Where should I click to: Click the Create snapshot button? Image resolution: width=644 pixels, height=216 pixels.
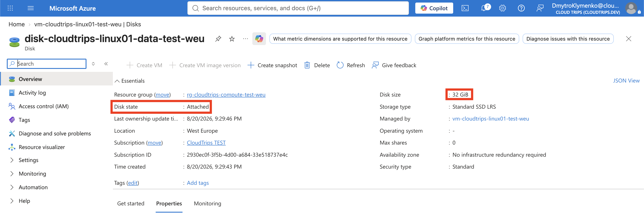pyautogui.click(x=272, y=65)
